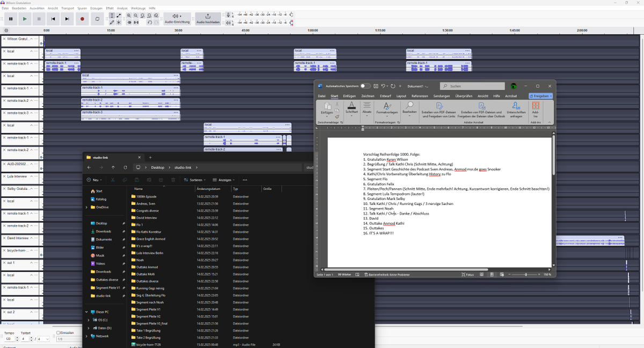Image resolution: width=644 pixels, height=348 pixels.
Task: Click Neu button in the Explorer toolbar
Action: (94, 180)
